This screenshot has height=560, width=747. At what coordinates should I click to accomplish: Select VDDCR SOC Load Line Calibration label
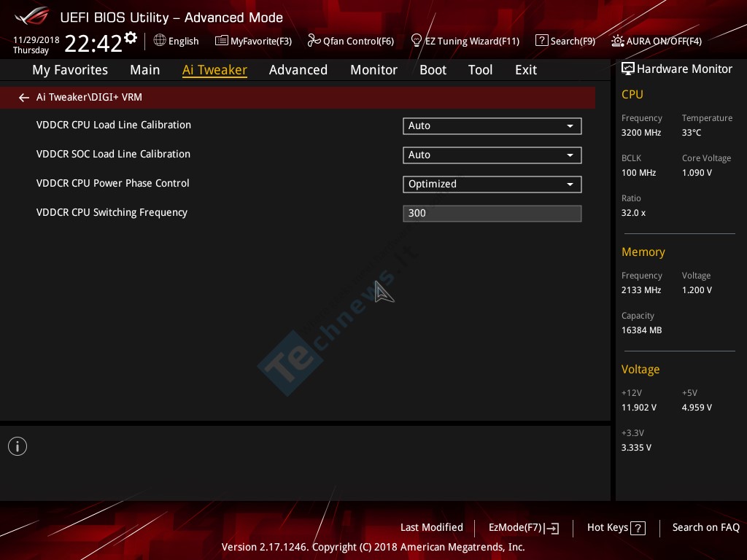(x=113, y=154)
